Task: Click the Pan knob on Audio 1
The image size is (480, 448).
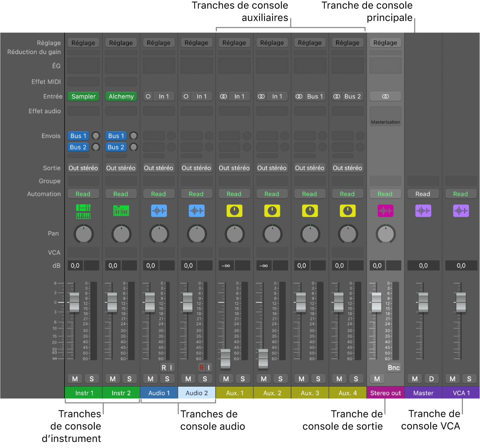Action: (159, 234)
